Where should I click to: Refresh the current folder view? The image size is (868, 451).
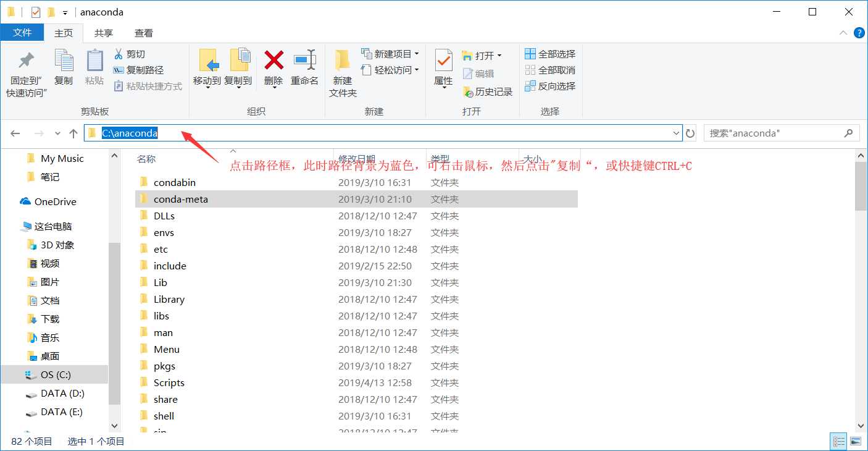coord(690,133)
